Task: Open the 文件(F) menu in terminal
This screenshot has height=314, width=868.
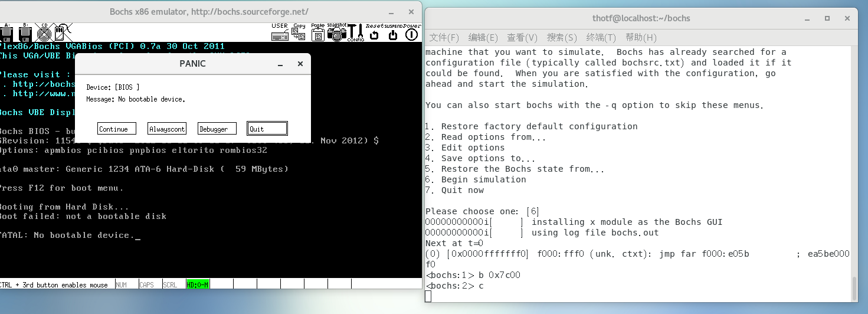Action: tap(444, 38)
